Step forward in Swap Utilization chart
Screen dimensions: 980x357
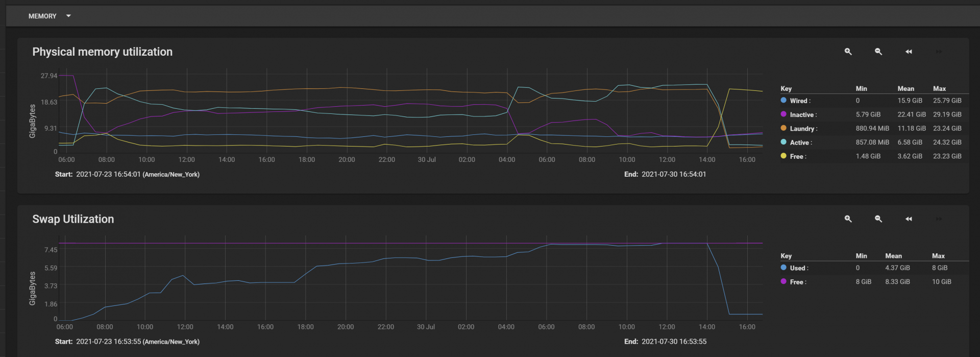tap(939, 219)
